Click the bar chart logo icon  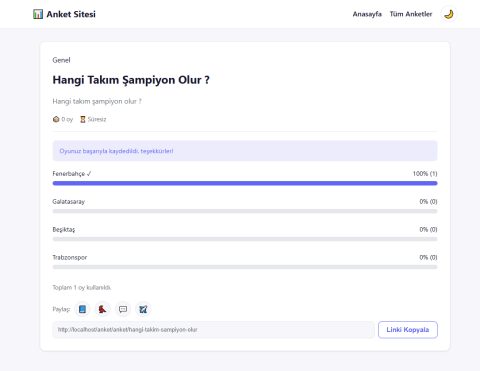[x=38, y=14]
